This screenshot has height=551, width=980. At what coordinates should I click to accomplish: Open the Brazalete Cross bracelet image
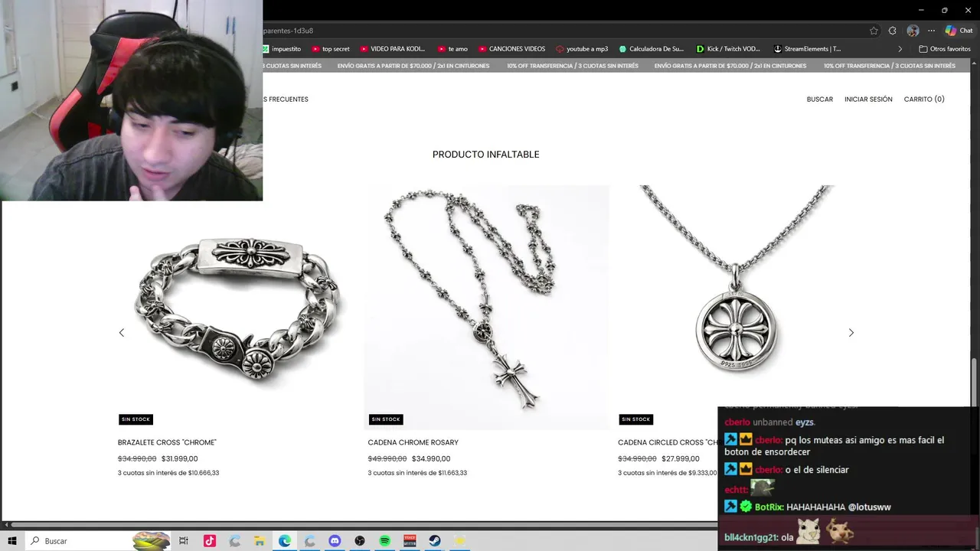(237, 307)
